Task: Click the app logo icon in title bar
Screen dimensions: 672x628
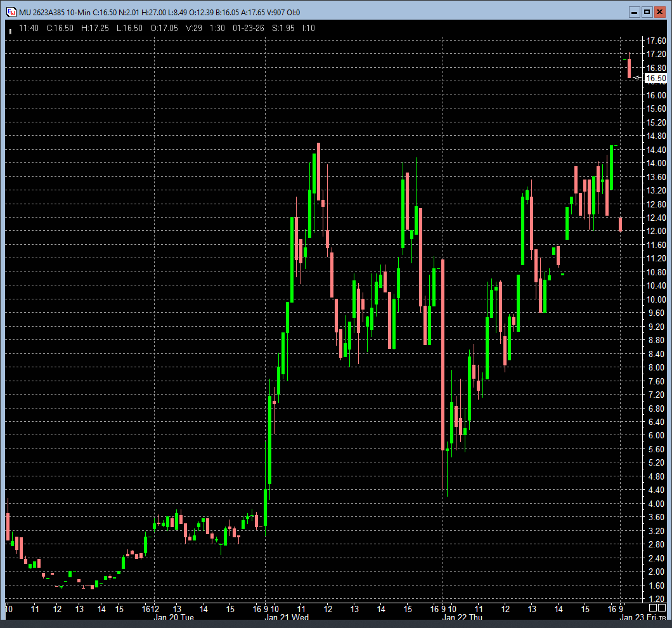Action: point(11,12)
